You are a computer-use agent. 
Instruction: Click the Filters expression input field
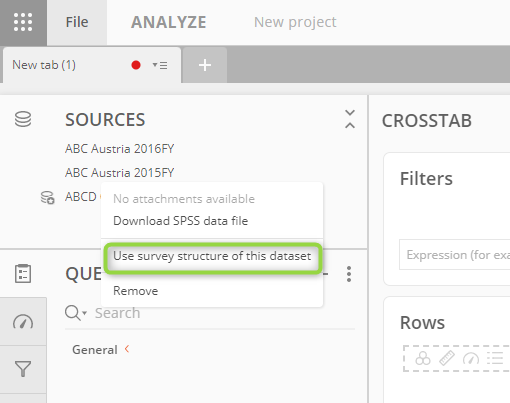[x=455, y=255]
